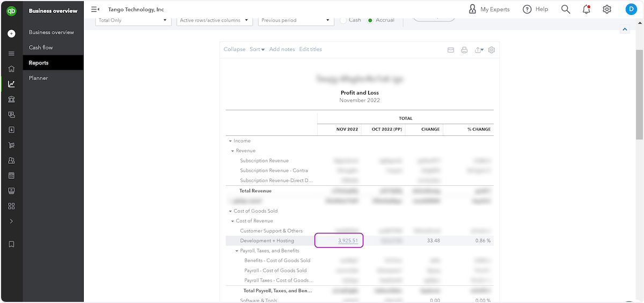Go to Home via house icon
Viewport: 644px width, 303px height.
pos(11,69)
